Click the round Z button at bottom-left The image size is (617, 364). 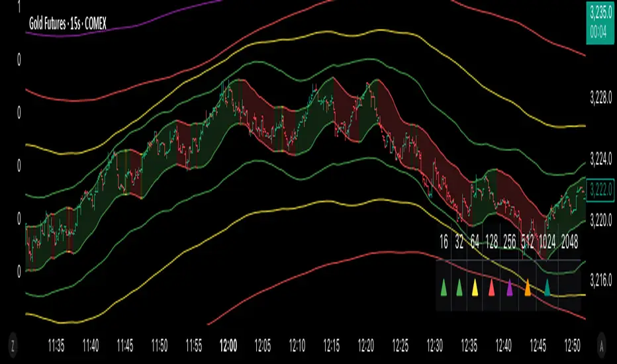click(x=13, y=346)
